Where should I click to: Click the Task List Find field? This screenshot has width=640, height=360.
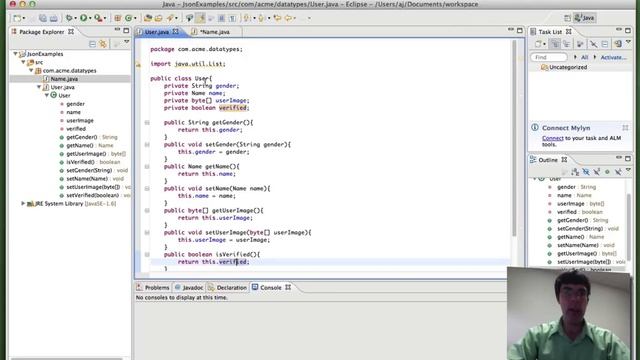point(549,57)
